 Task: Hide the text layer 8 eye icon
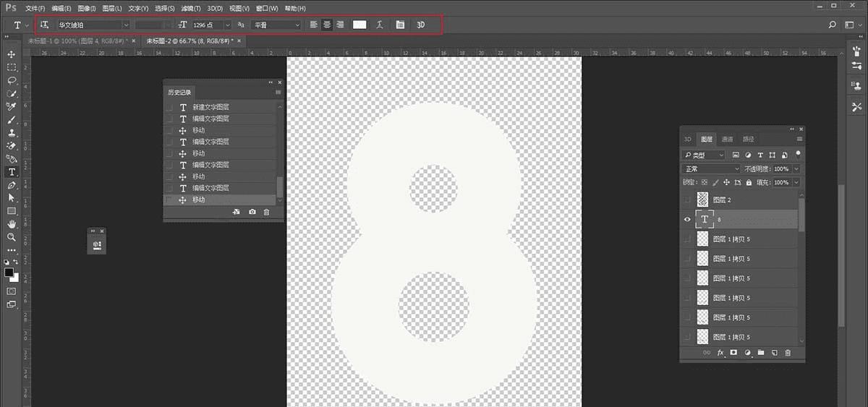687,220
